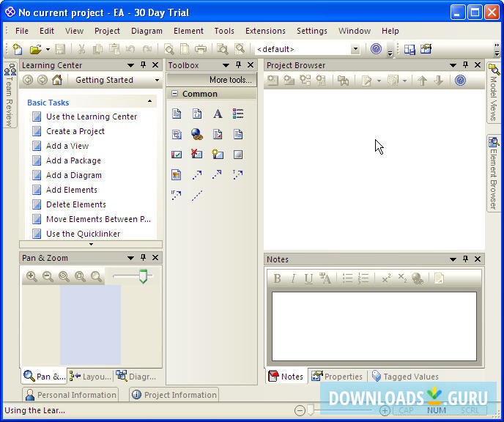Open the Extensions menu
Screen dimensions: 504x422
click(x=265, y=31)
